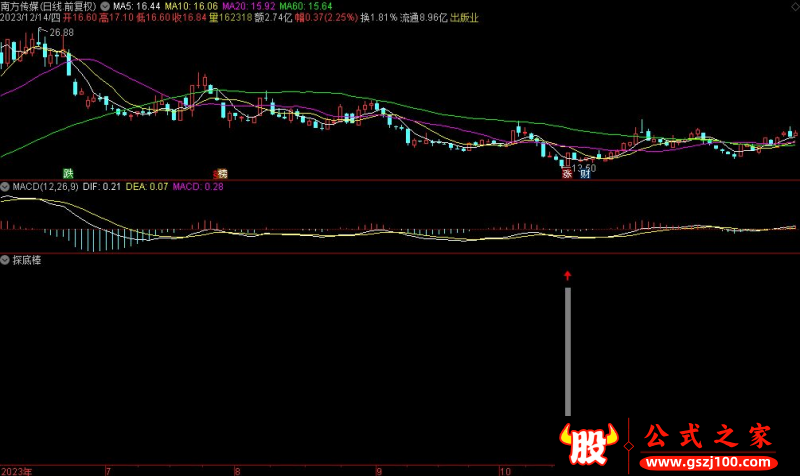Click the MACD(12,26,9) indicator name

pos(45,187)
